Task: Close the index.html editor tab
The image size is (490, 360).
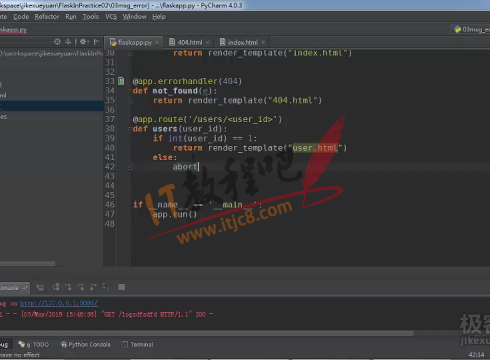Action: tap(263, 42)
